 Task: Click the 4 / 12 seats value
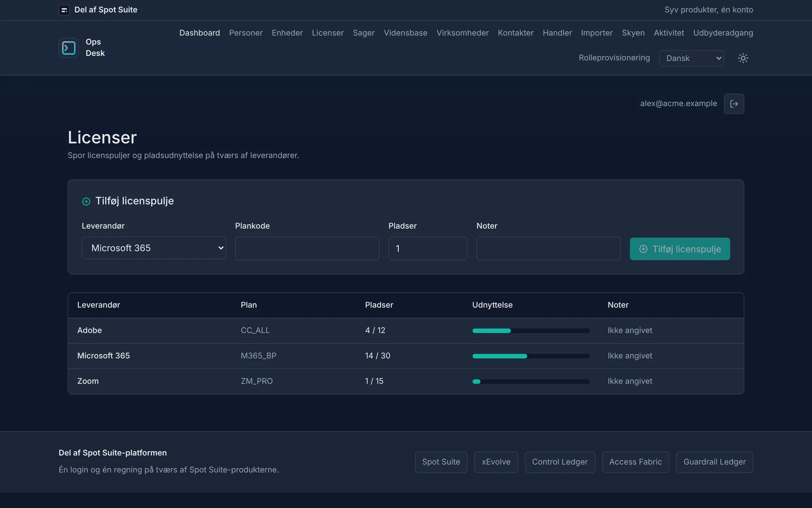(375, 330)
